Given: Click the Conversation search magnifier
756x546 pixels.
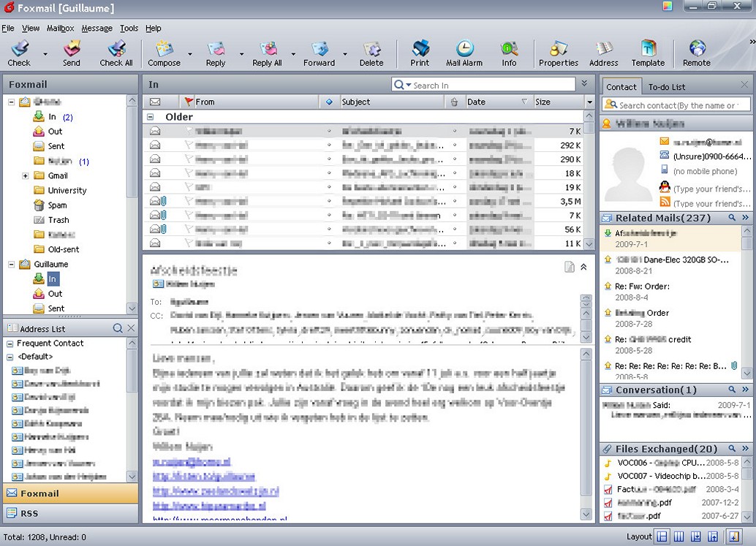Looking at the screenshot, I should tap(732, 390).
